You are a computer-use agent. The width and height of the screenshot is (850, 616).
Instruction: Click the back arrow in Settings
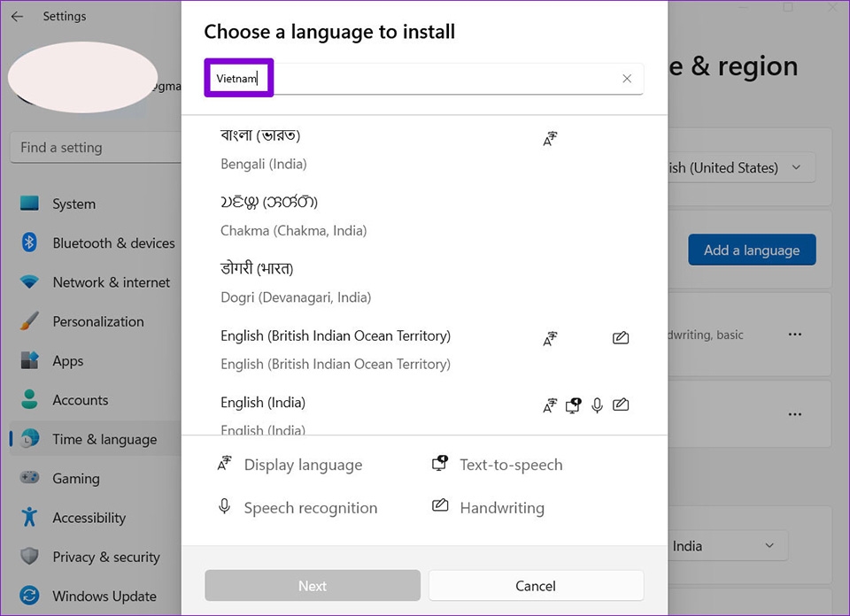tap(17, 16)
